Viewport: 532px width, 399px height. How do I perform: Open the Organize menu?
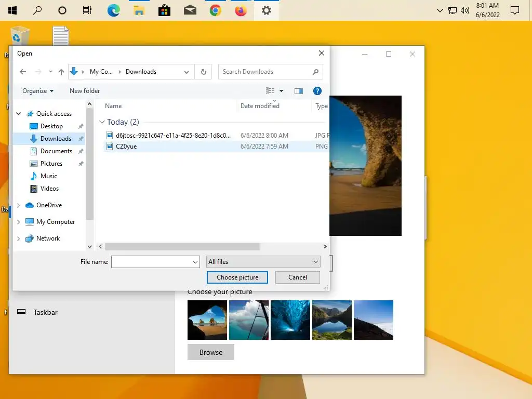tap(37, 90)
